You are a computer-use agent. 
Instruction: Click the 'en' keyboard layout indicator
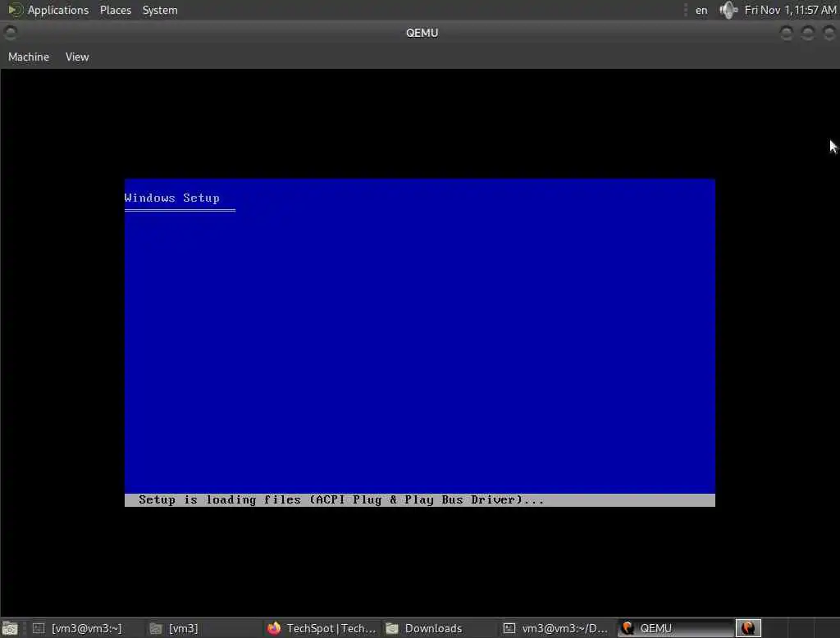pos(701,10)
